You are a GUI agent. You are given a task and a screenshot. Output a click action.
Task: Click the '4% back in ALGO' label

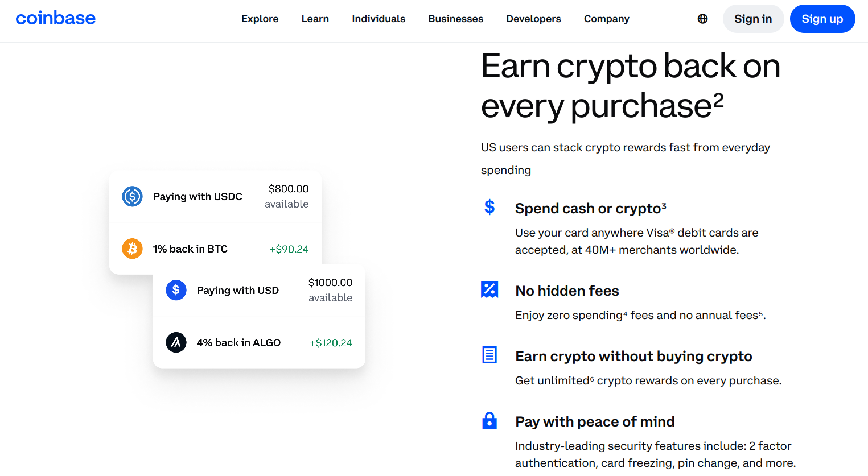point(238,343)
